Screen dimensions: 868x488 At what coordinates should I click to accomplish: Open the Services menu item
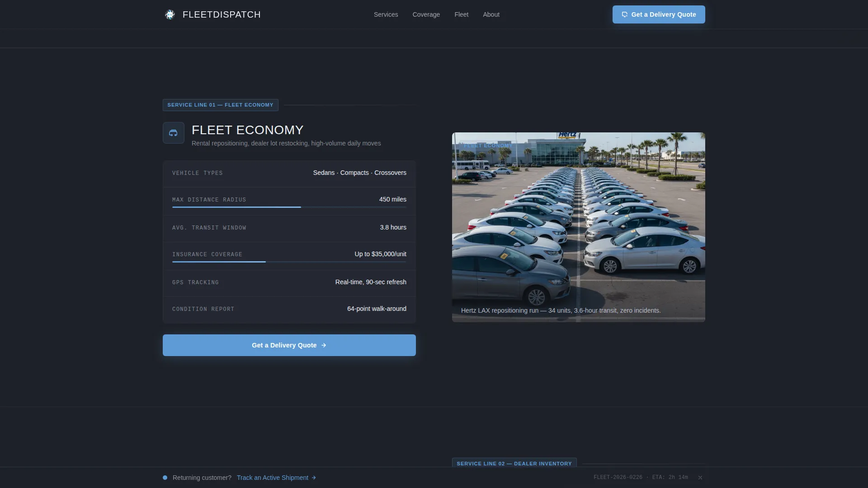coord(386,14)
